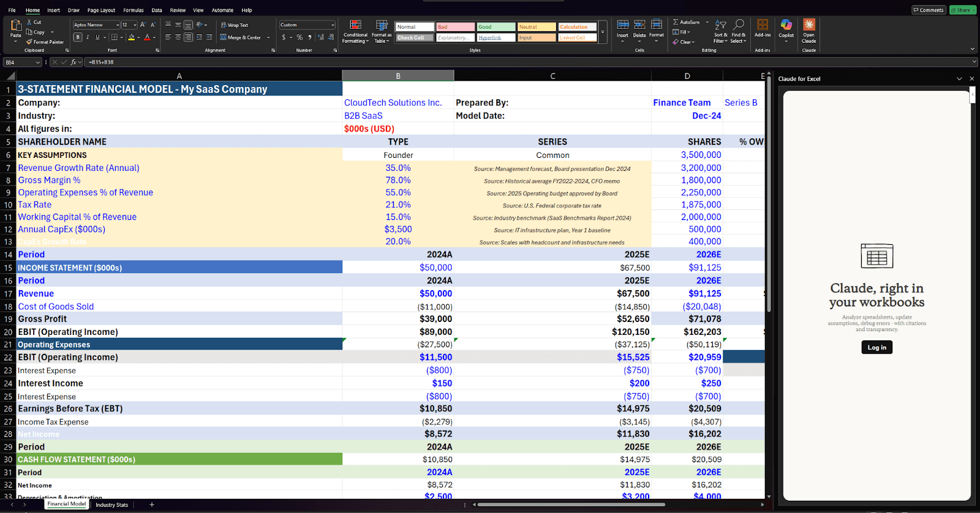Click the Copy icon
980x513 pixels.
pyautogui.click(x=29, y=32)
